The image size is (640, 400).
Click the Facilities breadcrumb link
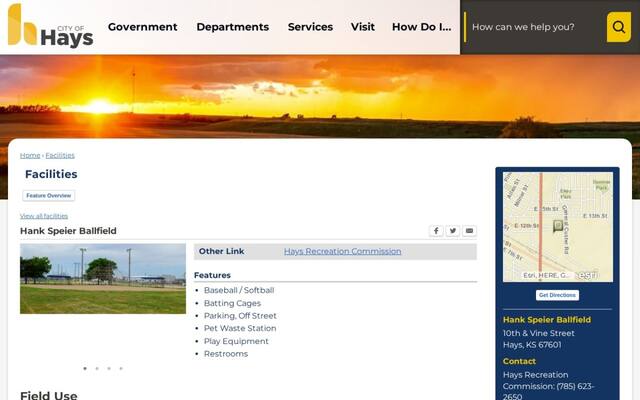point(60,156)
